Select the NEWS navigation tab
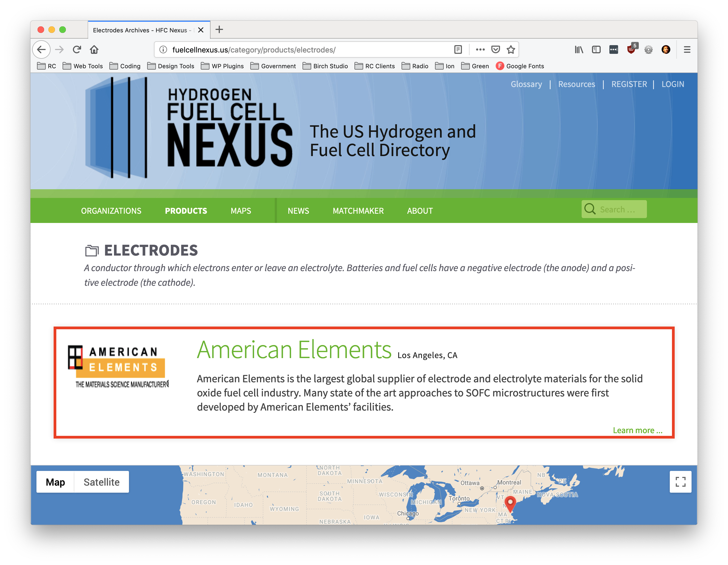Image resolution: width=728 pixels, height=565 pixels. (x=298, y=211)
